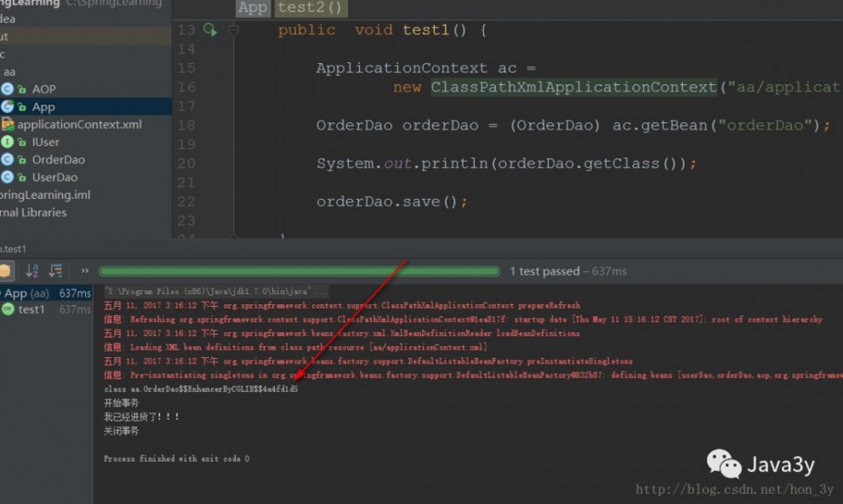This screenshot has width=843, height=504.
Task: Click the green IUser interface icon
Action: [7, 142]
